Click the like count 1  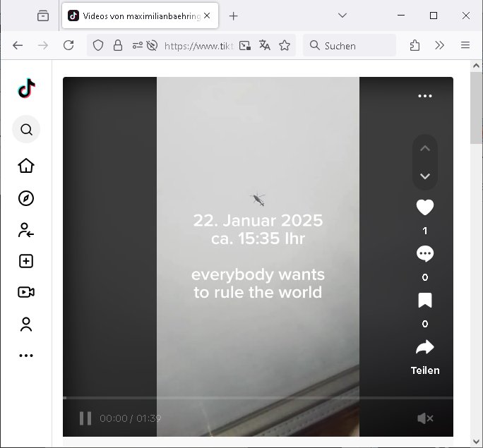tap(425, 231)
